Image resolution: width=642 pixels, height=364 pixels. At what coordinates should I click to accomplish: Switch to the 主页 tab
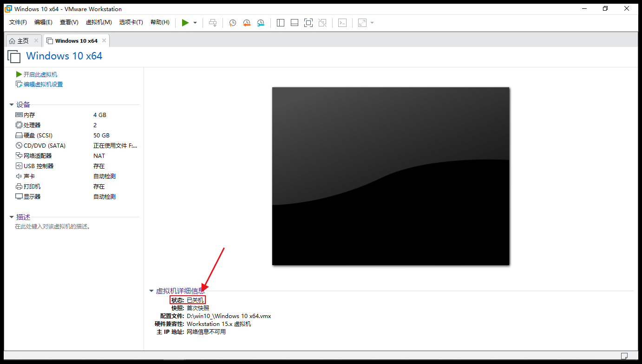coord(23,41)
